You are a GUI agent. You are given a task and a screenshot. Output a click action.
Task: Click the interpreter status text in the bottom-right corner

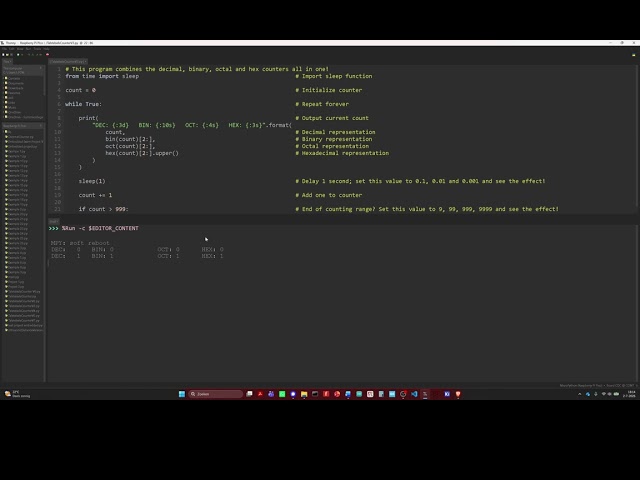[597, 386]
